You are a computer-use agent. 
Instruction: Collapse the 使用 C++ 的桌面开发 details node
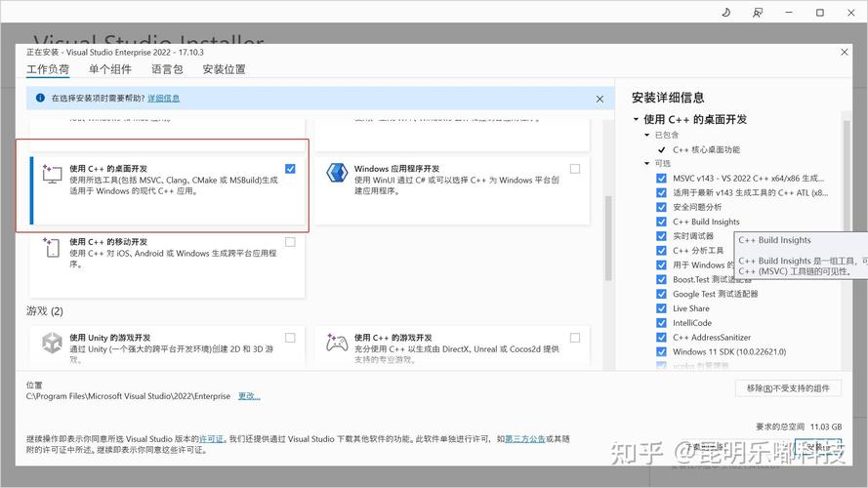(636, 119)
